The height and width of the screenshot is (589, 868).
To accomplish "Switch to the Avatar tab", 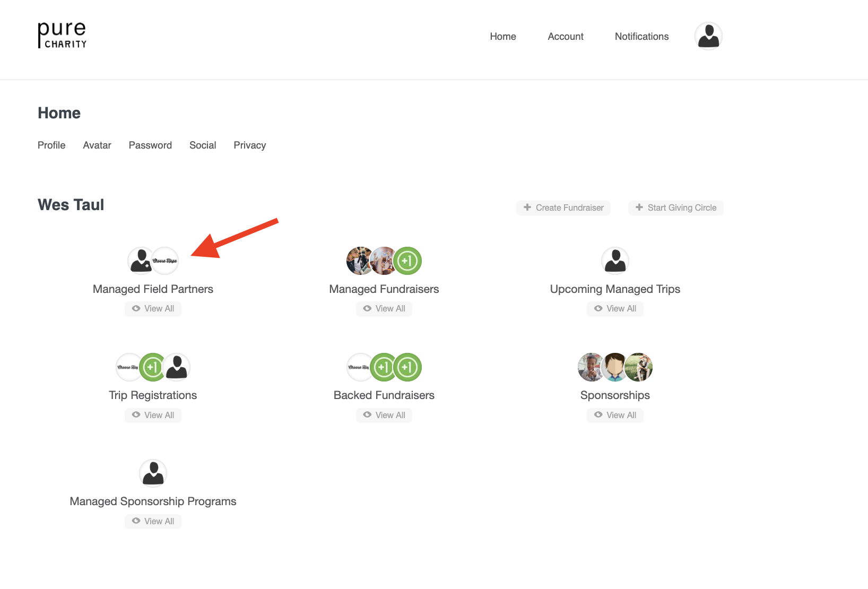I will point(97,145).
